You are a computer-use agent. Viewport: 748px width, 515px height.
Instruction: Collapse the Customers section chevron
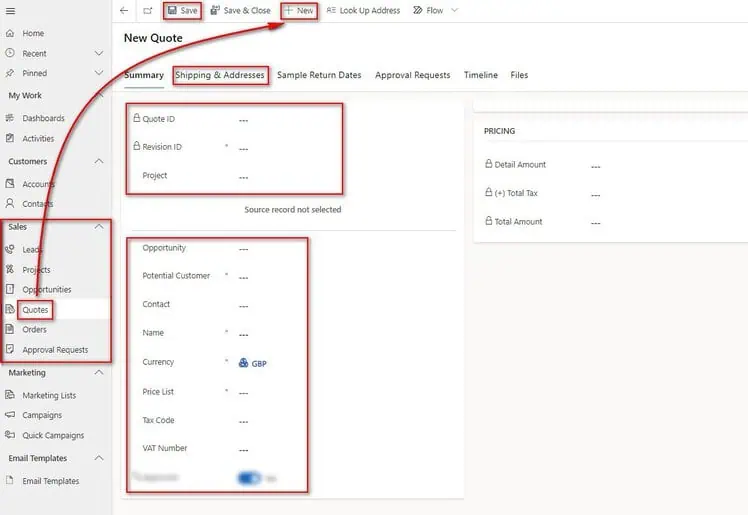pyautogui.click(x=99, y=161)
